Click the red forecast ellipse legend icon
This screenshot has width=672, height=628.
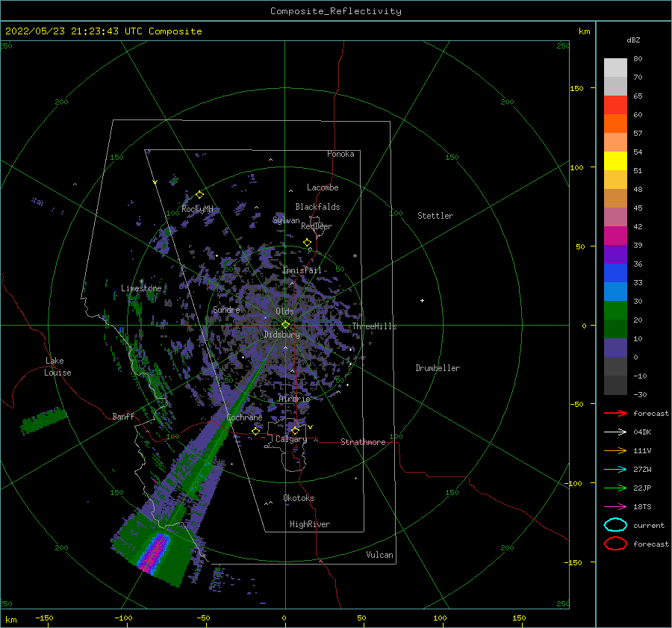(615, 544)
